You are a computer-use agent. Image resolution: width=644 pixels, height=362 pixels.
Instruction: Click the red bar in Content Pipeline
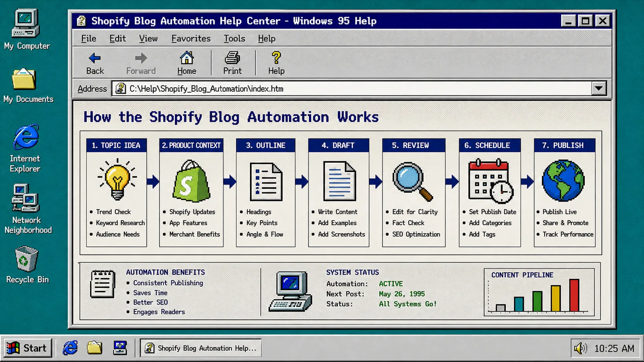point(574,295)
